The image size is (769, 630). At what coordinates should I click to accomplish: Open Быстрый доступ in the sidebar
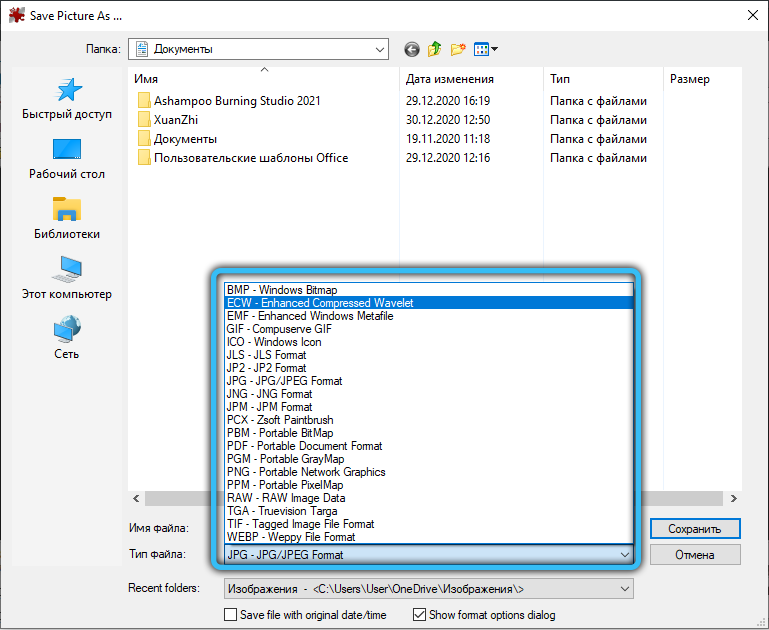click(67, 100)
